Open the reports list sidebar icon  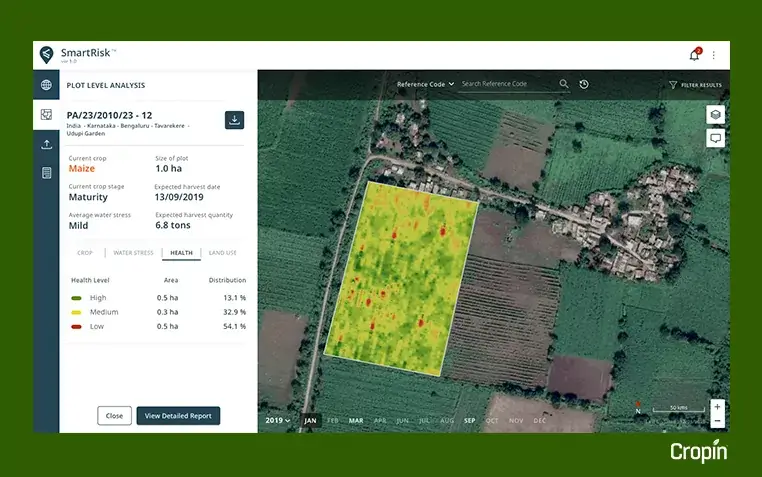click(x=46, y=173)
